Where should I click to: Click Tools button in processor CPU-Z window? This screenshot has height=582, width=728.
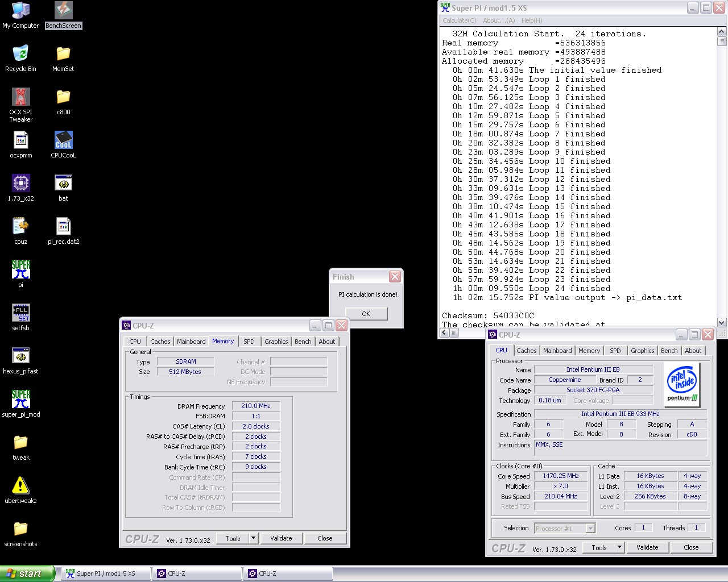point(599,547)
